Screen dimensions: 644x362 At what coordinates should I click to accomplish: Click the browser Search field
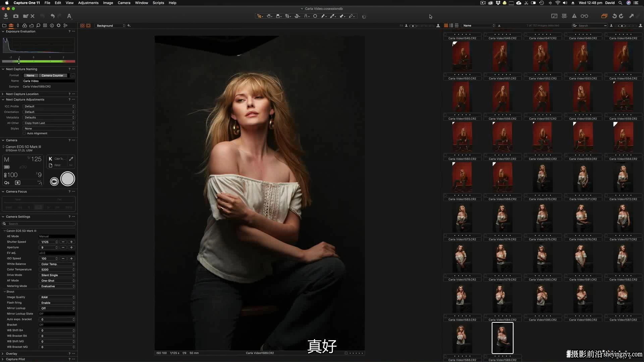click(x=589, y=25)
